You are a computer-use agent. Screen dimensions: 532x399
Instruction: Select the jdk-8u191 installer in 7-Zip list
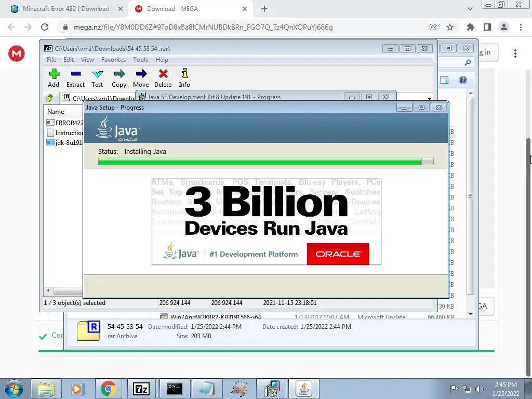(x=64, y=142)
